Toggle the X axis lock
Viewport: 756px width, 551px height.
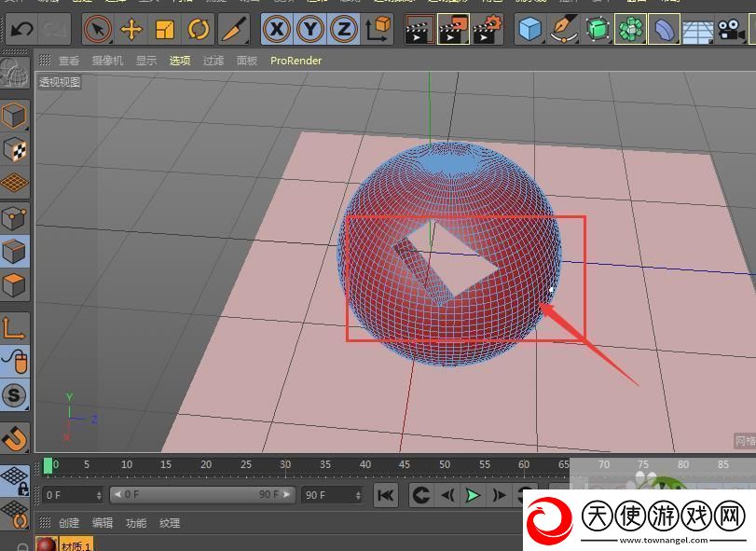click(x=277, y=30)
